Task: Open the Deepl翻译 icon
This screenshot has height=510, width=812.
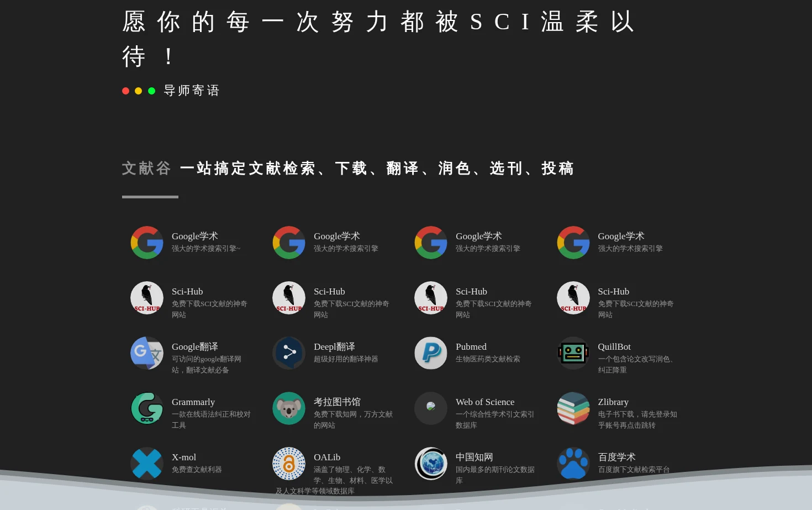Action: 289,353
